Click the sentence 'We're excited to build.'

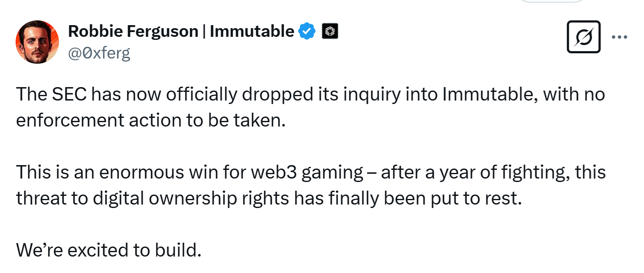(109, 250)
